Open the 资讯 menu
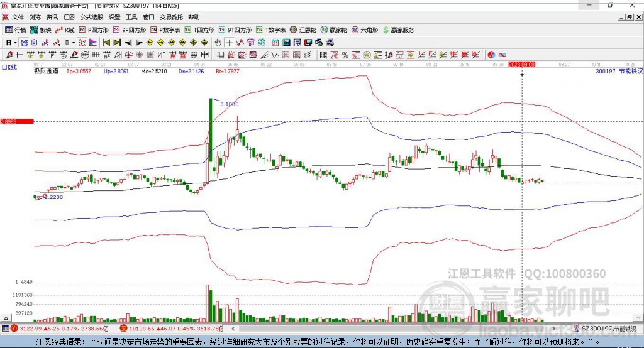This screenshot has height=348, width=644. click(x=52, y=17)
